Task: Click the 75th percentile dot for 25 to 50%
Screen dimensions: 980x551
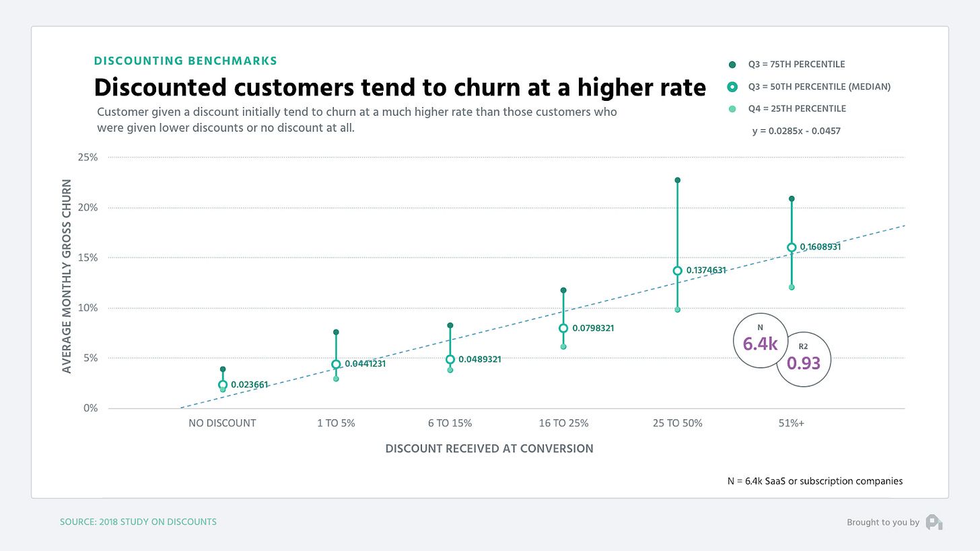Action: (678, 180)
